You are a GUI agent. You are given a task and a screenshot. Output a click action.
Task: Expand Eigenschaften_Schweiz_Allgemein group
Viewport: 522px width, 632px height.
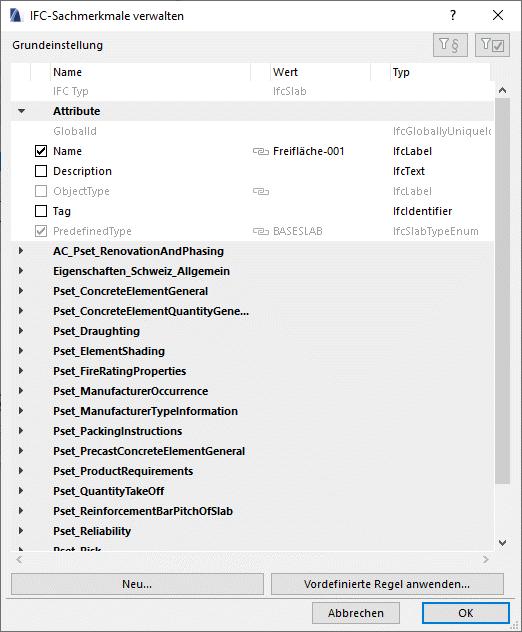coord(21,271)
